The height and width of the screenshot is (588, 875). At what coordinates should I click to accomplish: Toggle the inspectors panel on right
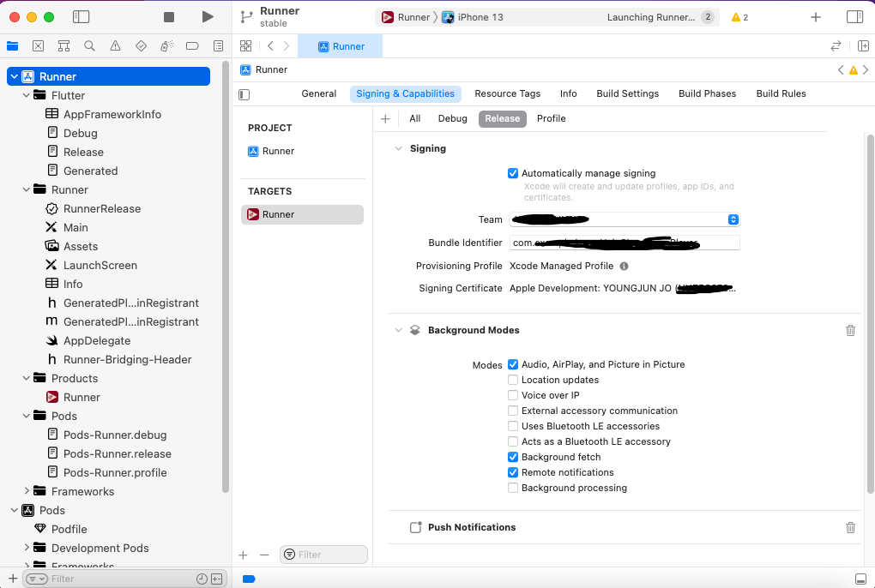(854, 17)
